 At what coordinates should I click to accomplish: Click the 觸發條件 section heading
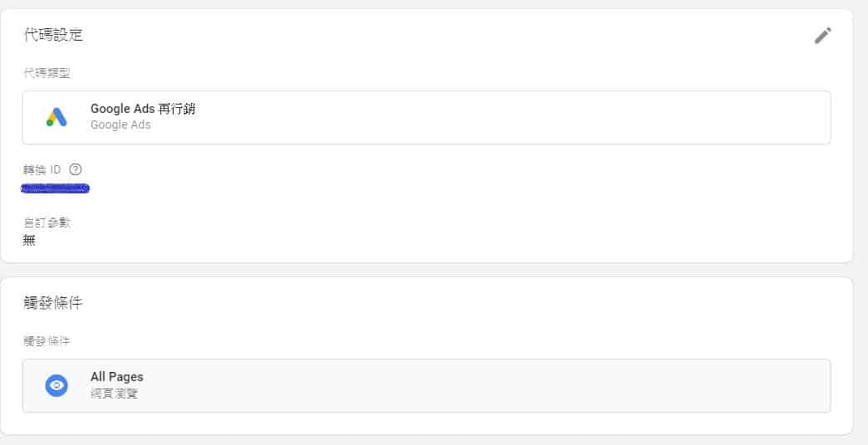tap(53, 303)
